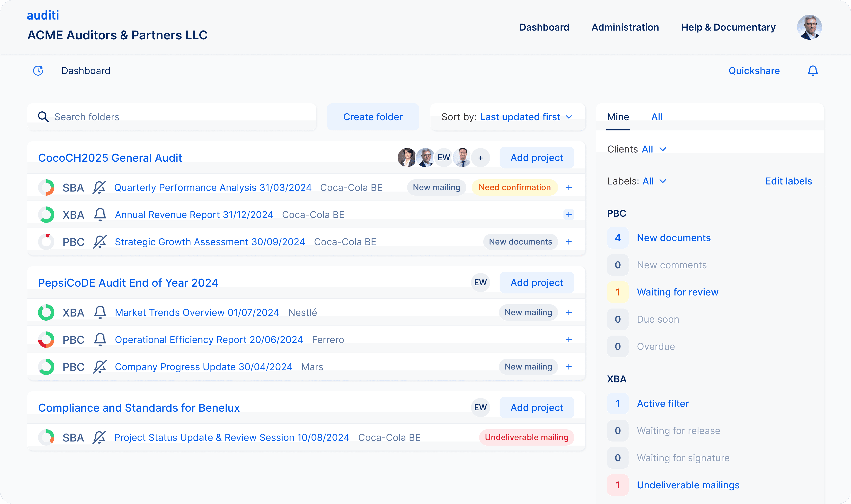Click plus icon on Strategic Growth Assessment row
851x504 pixels.
click(569, 242)
